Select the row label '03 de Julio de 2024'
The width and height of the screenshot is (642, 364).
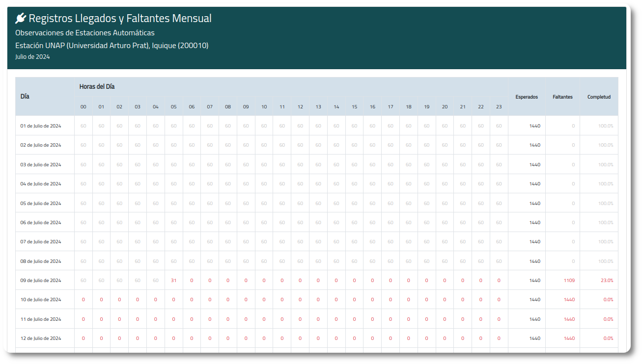point(41,165)
